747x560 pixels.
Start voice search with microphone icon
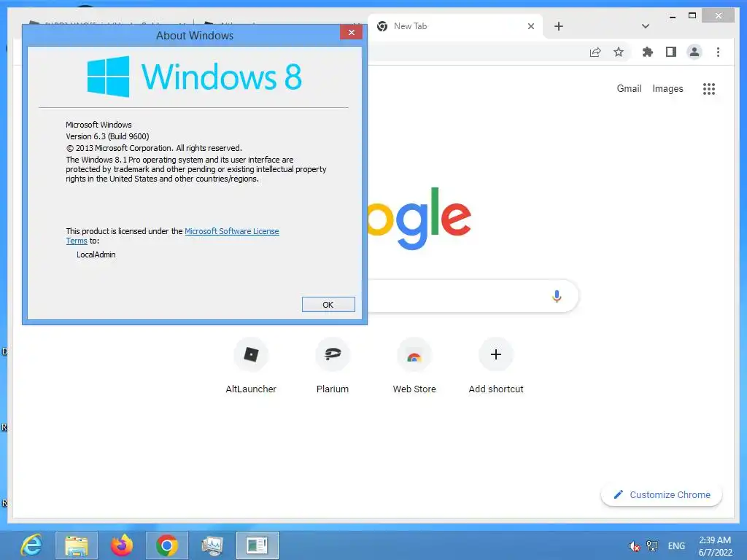pyautogui.click(x=557, y=296)
